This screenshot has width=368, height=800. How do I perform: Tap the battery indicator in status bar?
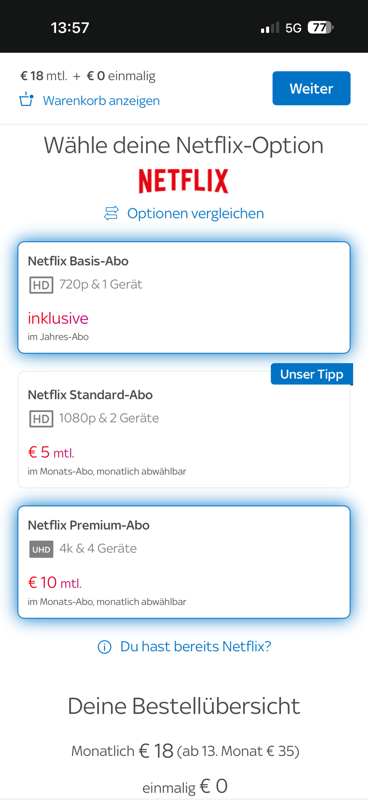click(321, 28)
